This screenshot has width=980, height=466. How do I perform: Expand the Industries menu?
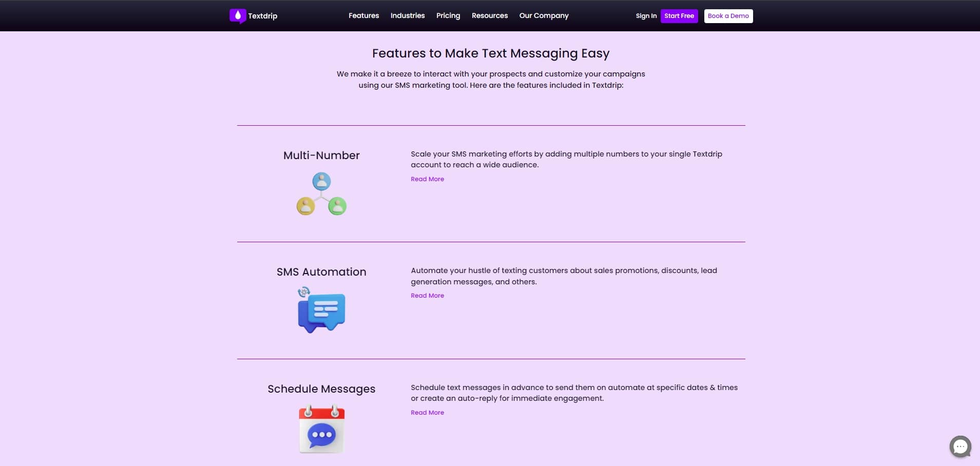click(x=407, y=15)
